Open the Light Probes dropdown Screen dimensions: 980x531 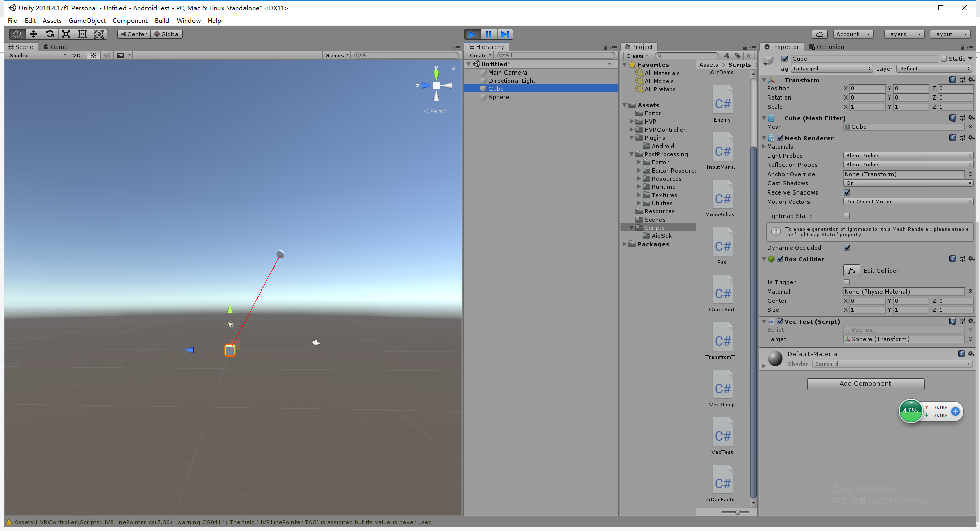[908, 155]
